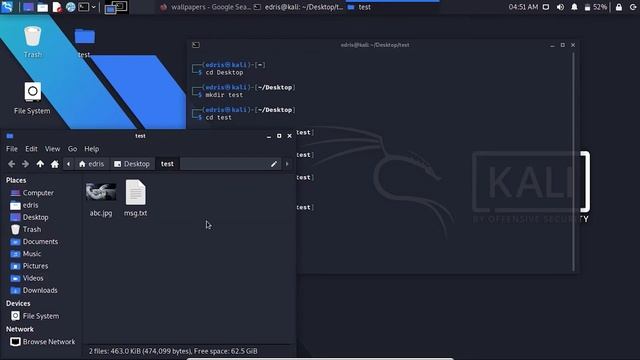Click the log out power icon
The image size is (640, 360).
633,7
